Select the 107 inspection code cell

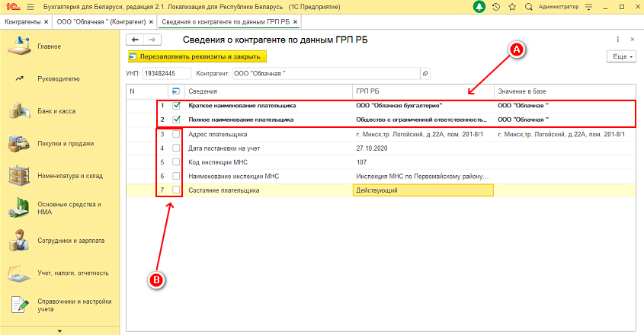click(x=423, y=162)
